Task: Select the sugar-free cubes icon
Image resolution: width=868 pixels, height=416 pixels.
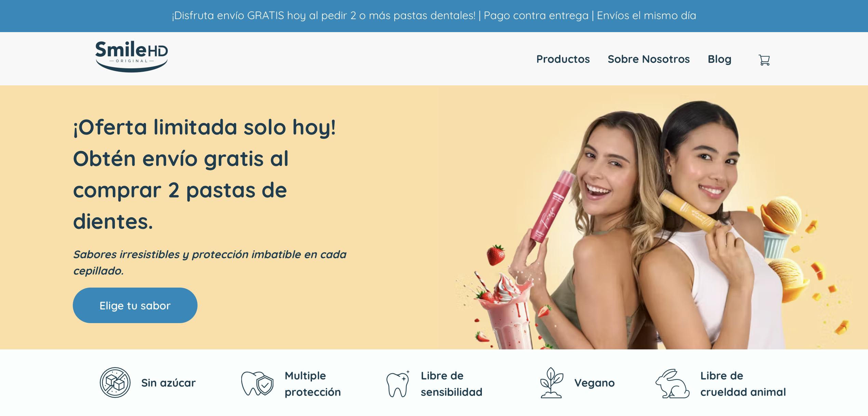Action: click(x=115, y=383)
